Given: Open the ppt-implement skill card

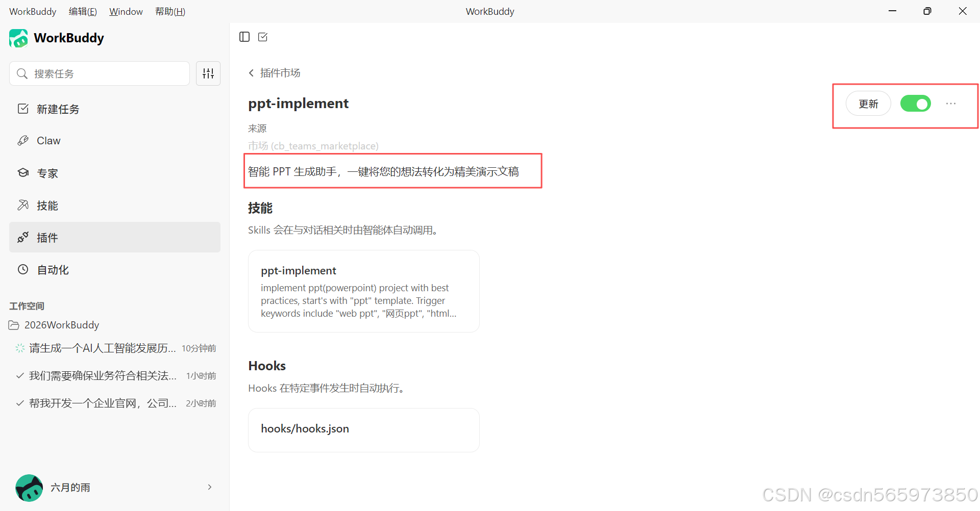Looking at the screenshot, I should [364, 291].
